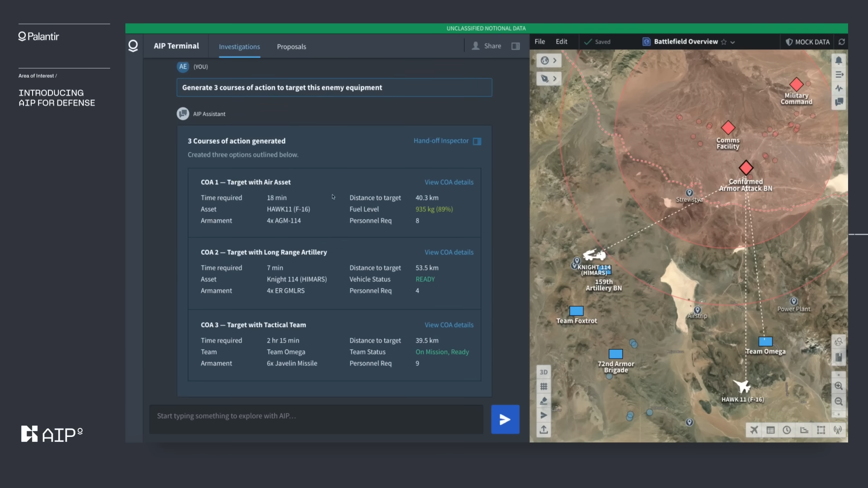Switch to the Proposals tab
Image resolution: width=868 pixels, height=488 pixels.
[x=291, y=47]
